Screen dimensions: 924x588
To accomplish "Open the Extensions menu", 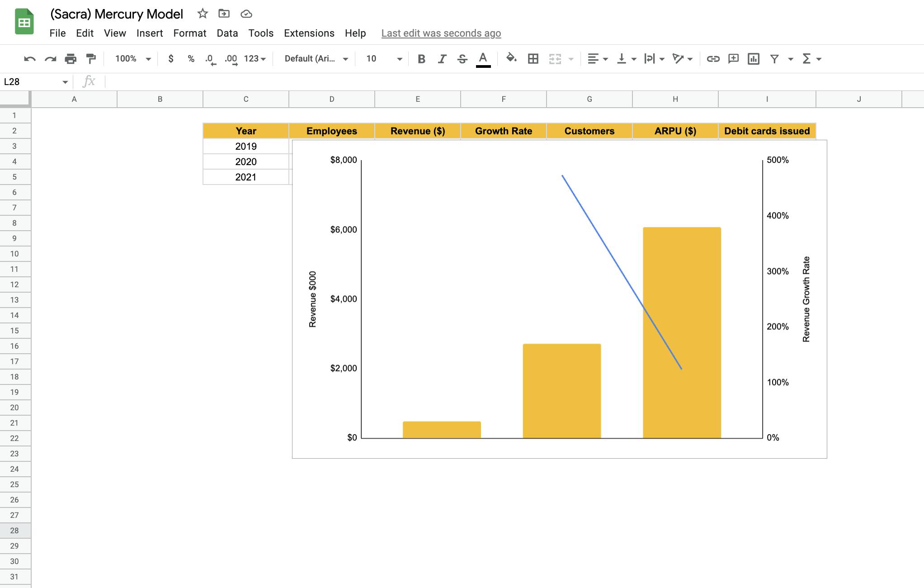I will pos(309,33).
